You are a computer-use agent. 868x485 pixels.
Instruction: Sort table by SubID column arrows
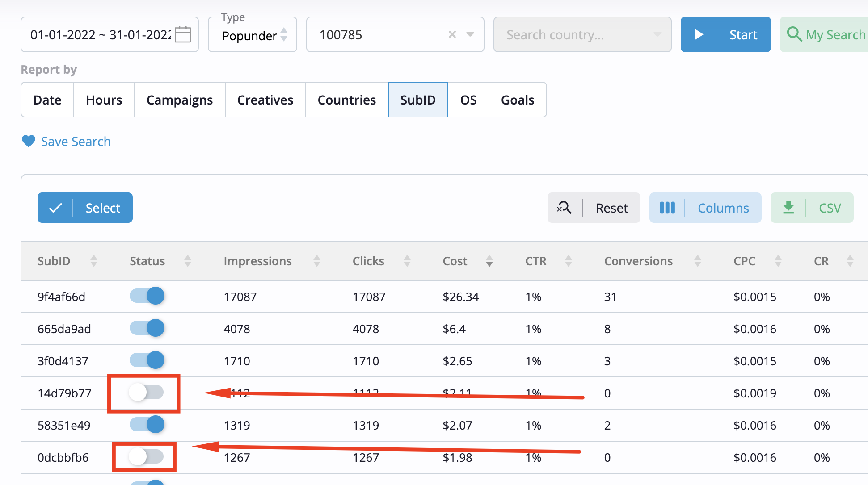[94, 261]
